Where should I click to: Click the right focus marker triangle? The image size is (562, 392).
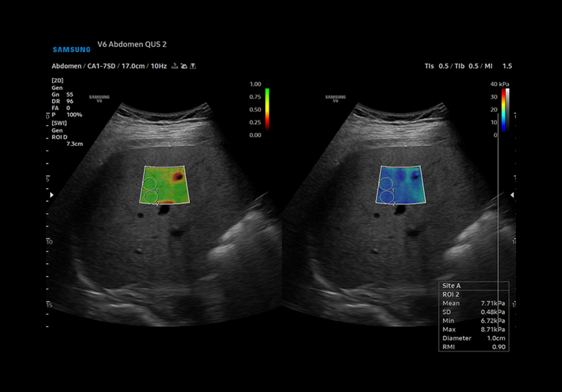(x=512, y=195)
